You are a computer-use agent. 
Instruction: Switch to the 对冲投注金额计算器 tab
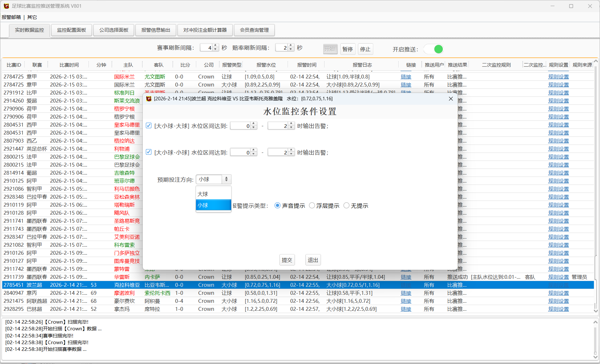(205, 30)
